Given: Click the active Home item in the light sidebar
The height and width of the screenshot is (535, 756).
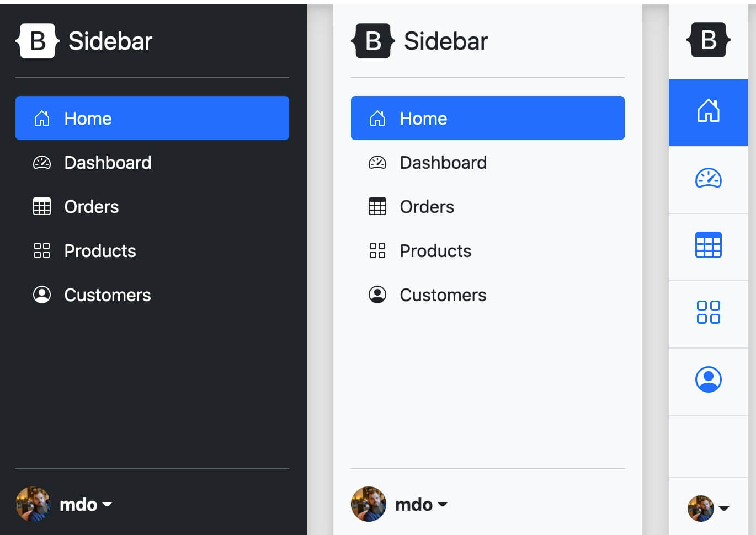Looking at the screenshot, I should point(487,118).
